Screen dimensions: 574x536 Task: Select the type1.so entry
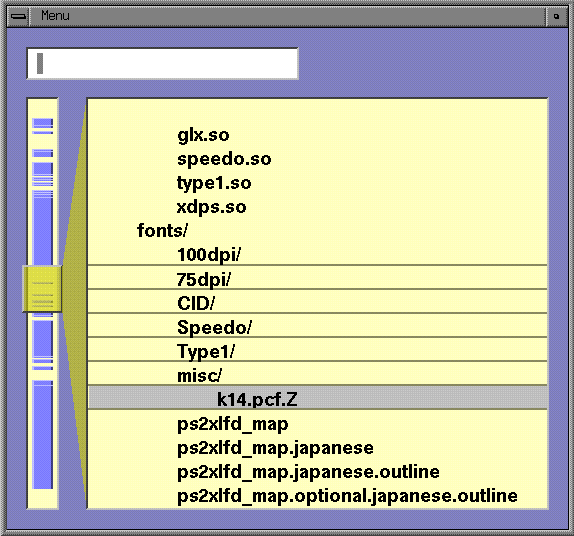(x=214, y=183)
